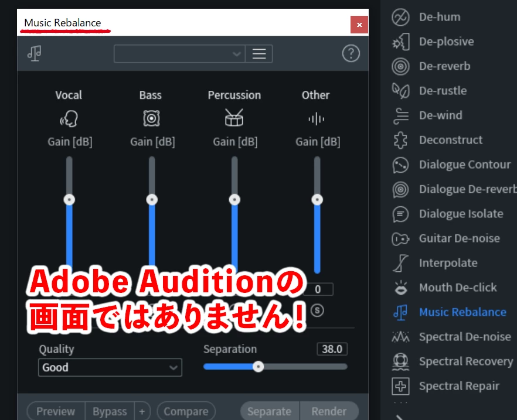Open the De-plosive module icon
The height and width of the screenshot is (420, 517).
click(x=400, y=42)
